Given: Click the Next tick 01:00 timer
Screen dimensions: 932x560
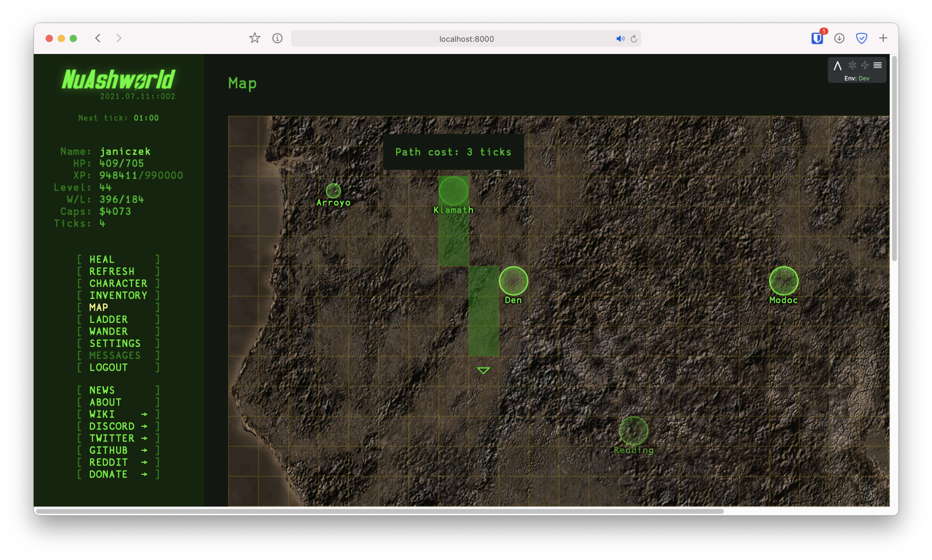Looking at the screenshot, I should coord(119,118).
